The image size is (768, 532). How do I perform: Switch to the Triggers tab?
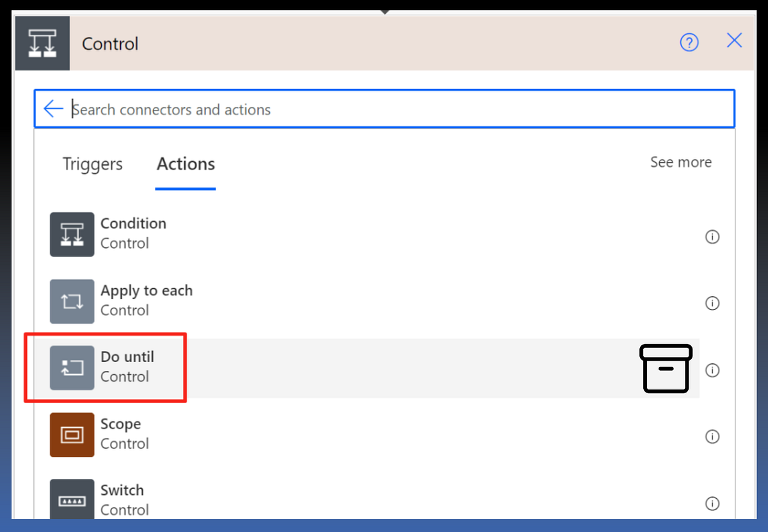pyautogui.click(x=92, y=164)
